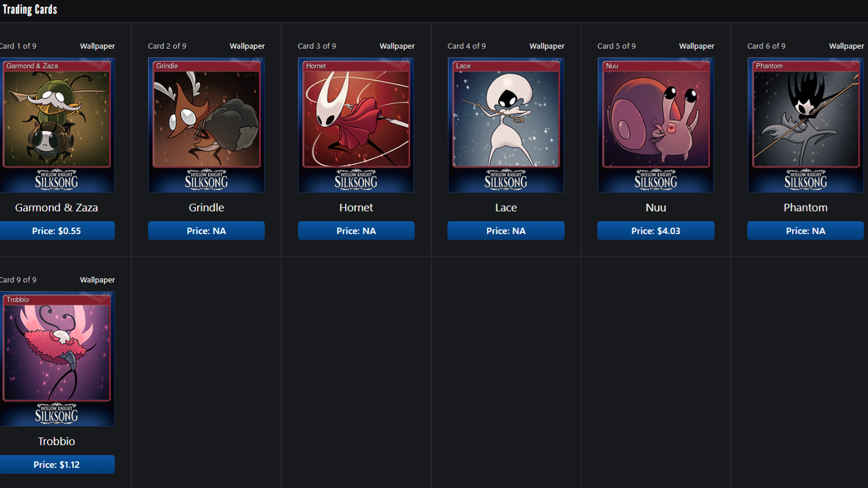
Task: Open Wallpaper link for Card 4 of 9
Action: point(547,46)
